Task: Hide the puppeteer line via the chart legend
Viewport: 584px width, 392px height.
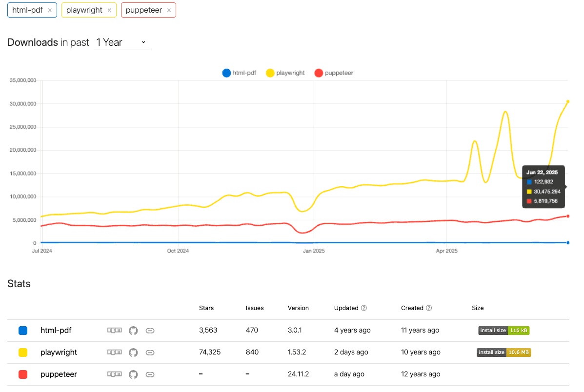Action: [334, 73]
